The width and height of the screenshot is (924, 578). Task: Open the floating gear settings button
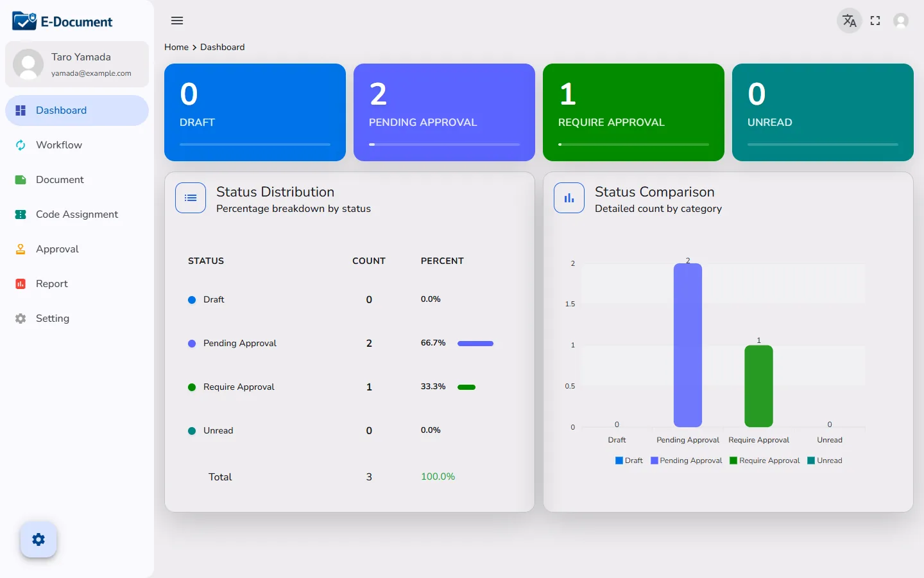(38, 539)
